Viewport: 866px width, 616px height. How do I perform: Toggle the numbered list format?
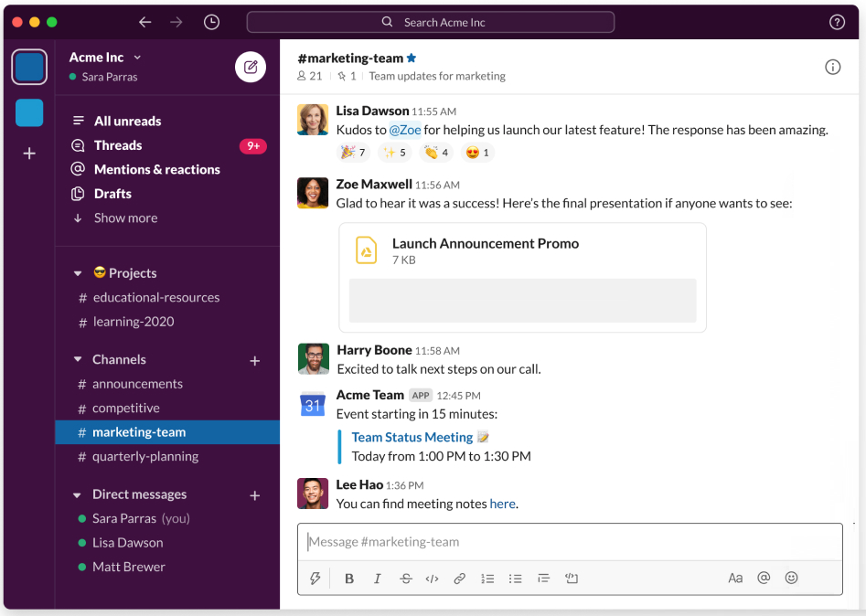tap(487, 579)
